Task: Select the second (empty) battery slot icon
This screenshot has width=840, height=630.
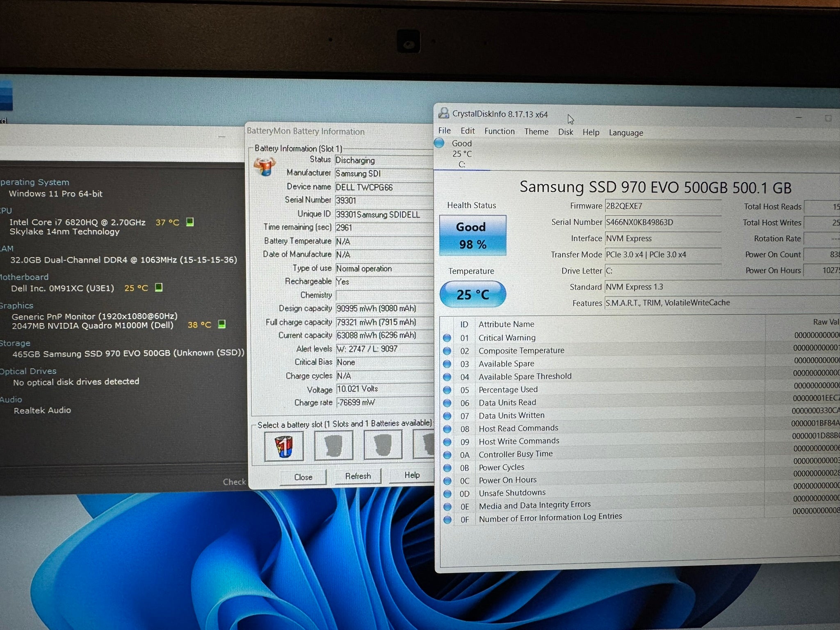Action: click(333, 445)
